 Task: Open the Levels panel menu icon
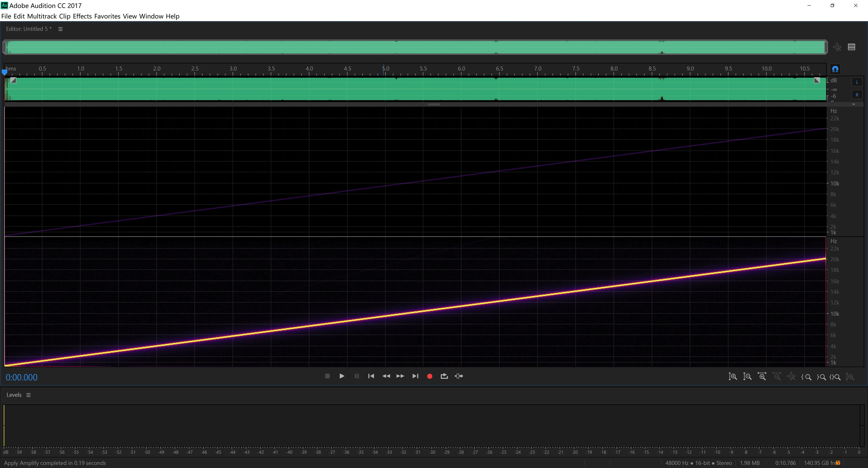point(29,395)
